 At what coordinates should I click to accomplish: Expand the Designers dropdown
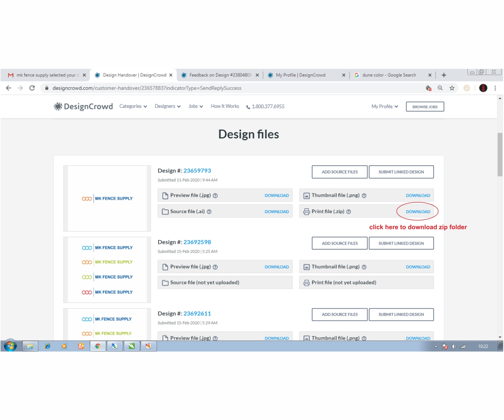coord(167,107)
